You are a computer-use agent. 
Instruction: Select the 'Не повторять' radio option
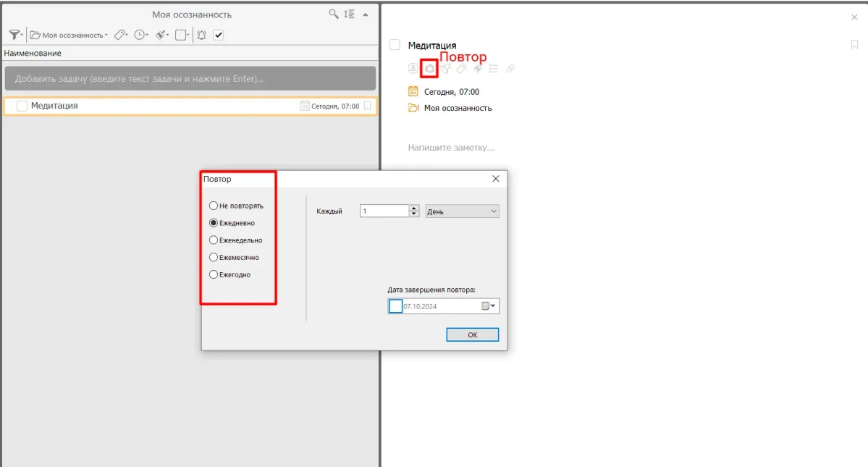pyautogui.click(x=214, y=206)
